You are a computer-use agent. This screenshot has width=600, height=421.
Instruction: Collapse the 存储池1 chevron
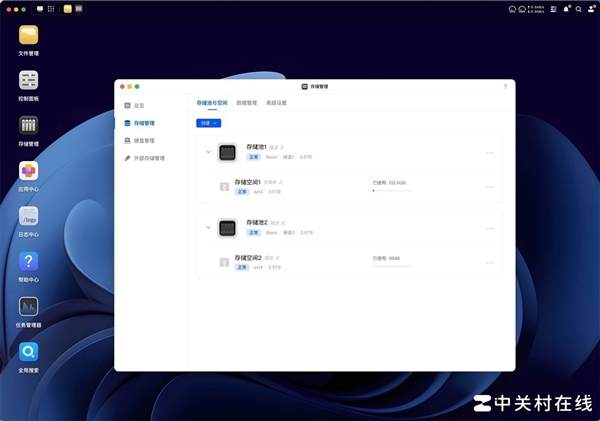click(x=208, y=152)
